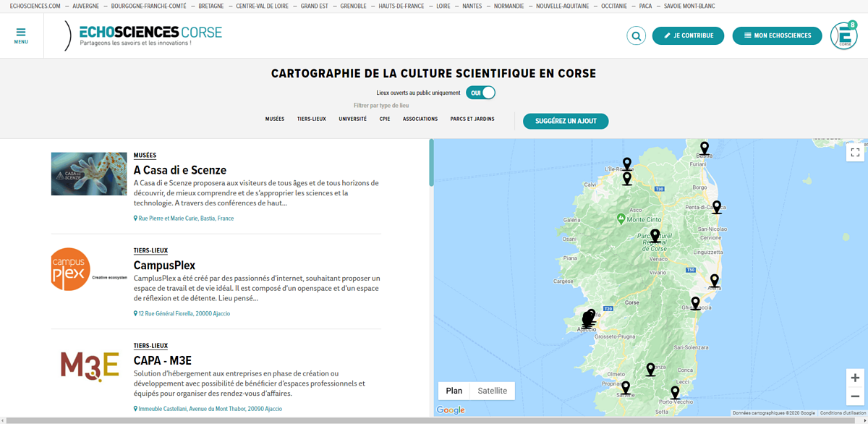Open MON ECHOSCIENCES

click(x=777, y=35)
